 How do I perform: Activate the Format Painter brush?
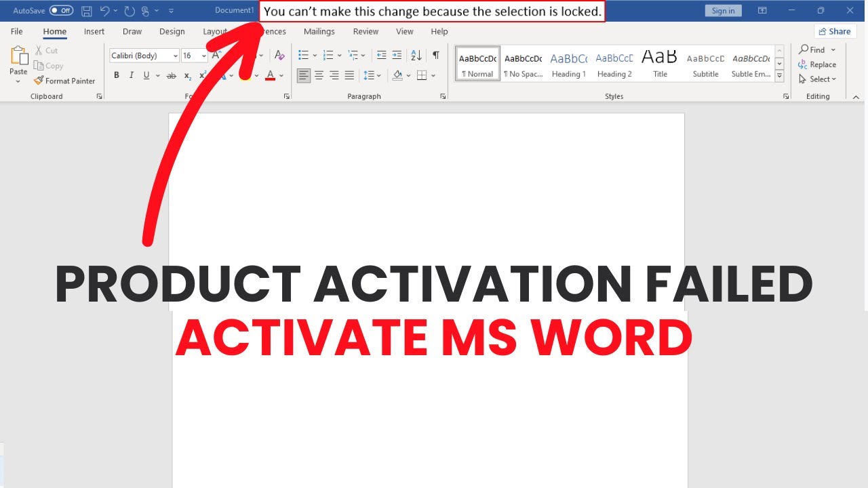[x=39, y=81]
